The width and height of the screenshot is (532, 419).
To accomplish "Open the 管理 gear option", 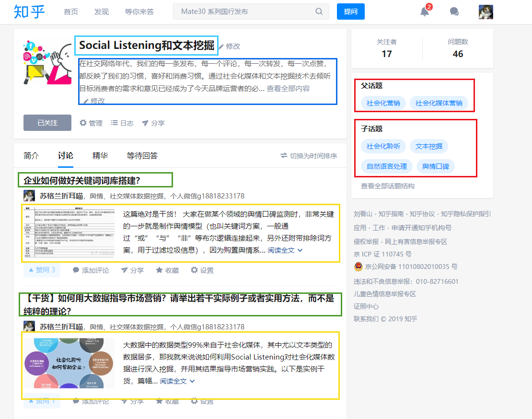I will (x=91, y=123).
